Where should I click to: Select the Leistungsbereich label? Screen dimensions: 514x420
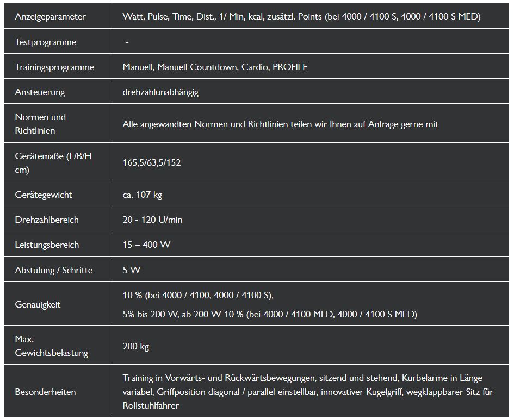47,245
